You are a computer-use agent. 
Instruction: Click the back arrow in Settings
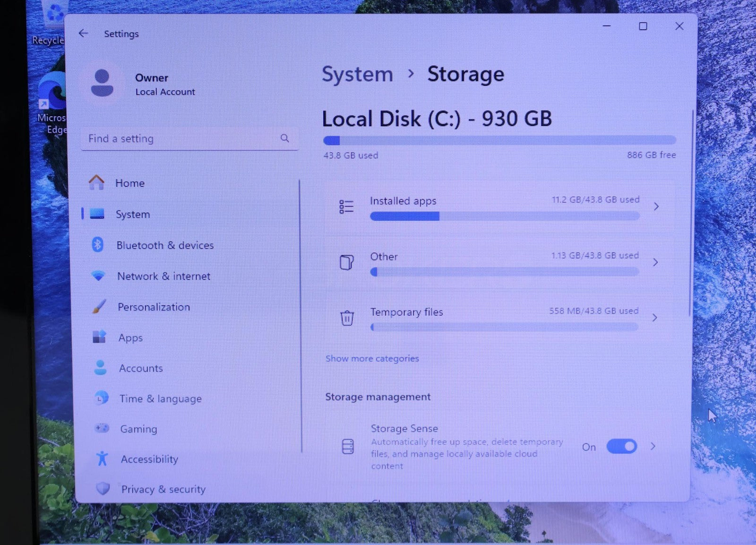tap(83, 33)
